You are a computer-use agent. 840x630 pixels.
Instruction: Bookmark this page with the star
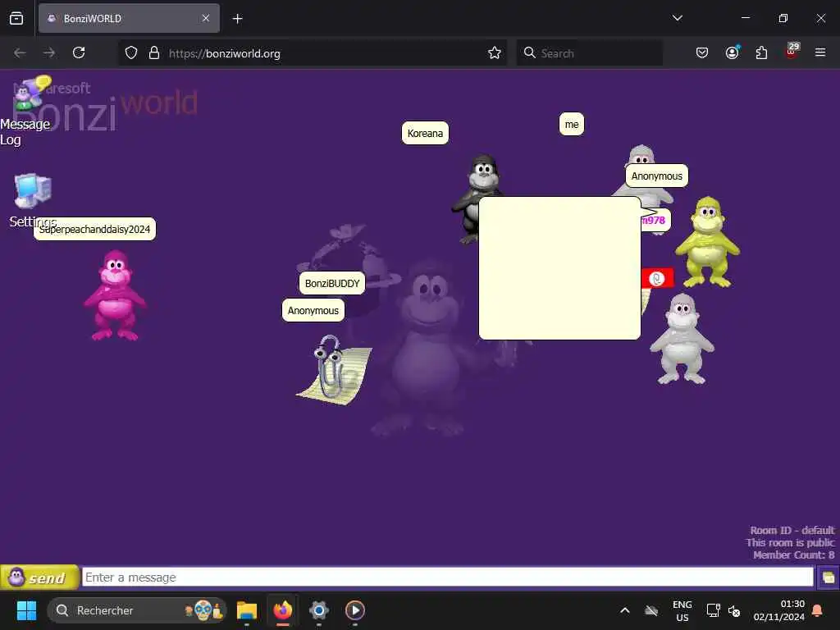pos(495,53)
